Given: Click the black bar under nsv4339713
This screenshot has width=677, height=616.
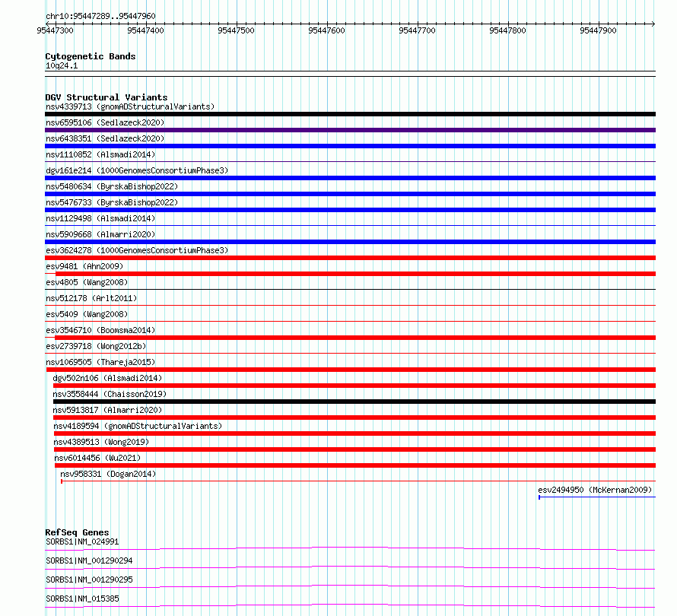Looking at the screenshot, I should coord(350,114).
